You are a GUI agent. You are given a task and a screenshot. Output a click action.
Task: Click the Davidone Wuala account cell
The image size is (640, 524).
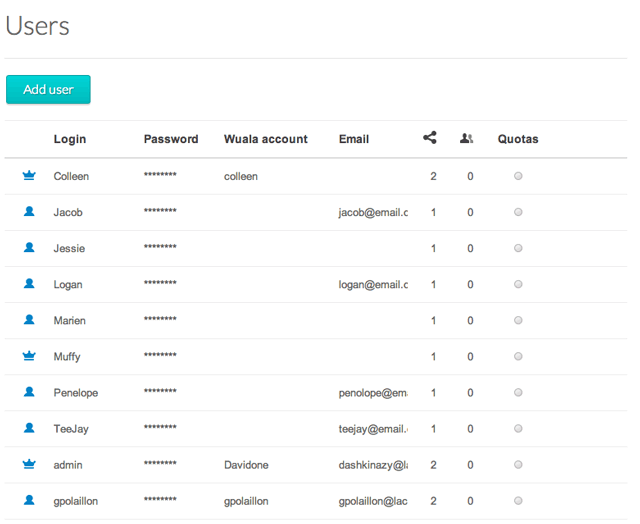(x=246, y=465)
